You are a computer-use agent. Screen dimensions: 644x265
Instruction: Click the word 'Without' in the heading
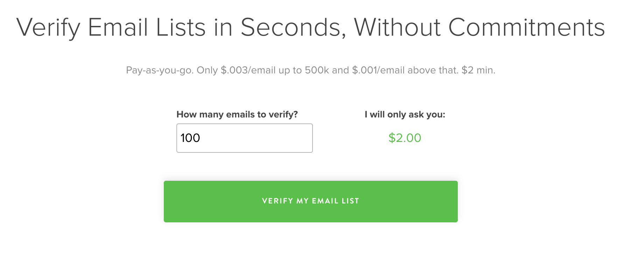tap(397, 27)
